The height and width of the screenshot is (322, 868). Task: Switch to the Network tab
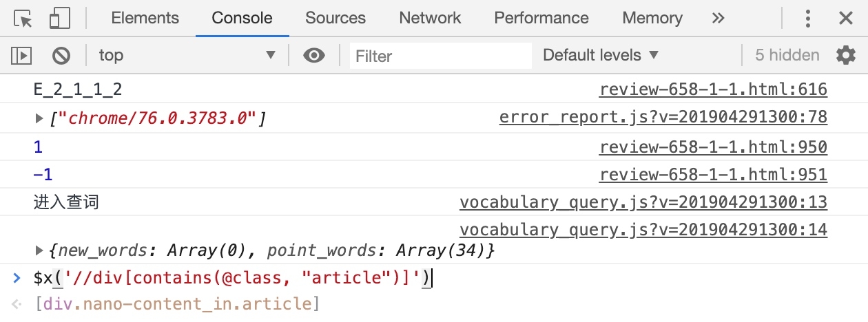pos(430,19)
